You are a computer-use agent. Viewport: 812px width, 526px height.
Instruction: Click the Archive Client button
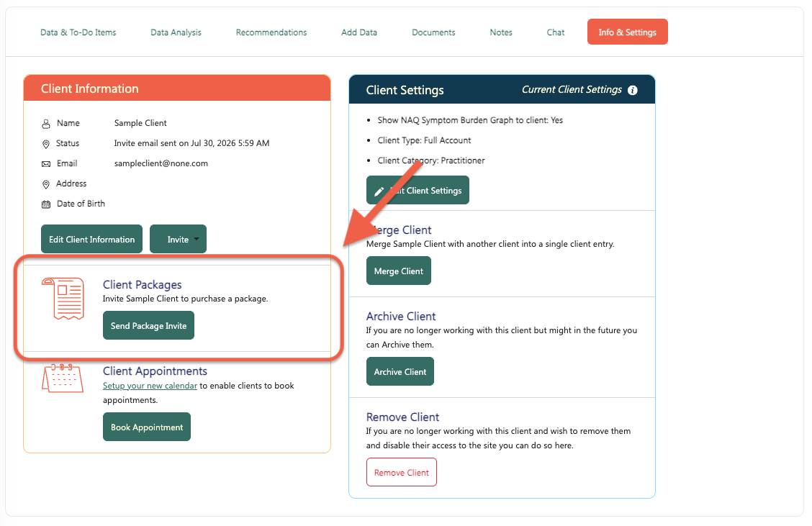tap(400, 372)
